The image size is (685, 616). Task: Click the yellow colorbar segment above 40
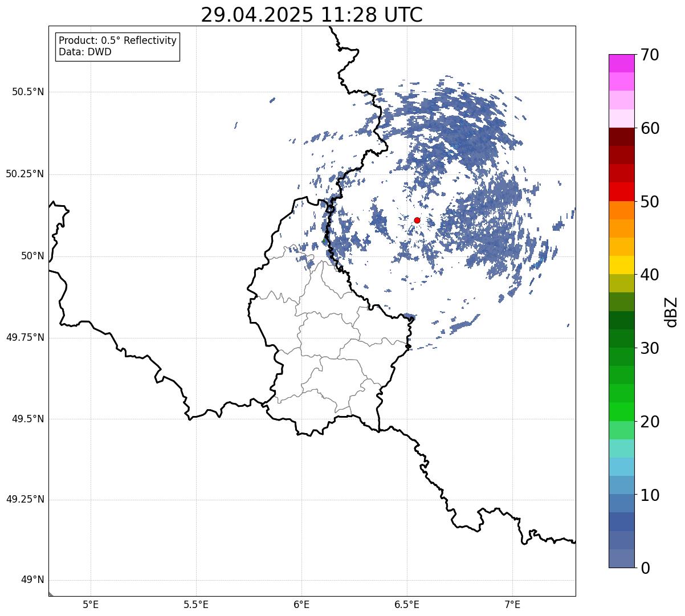coord(622,265)
